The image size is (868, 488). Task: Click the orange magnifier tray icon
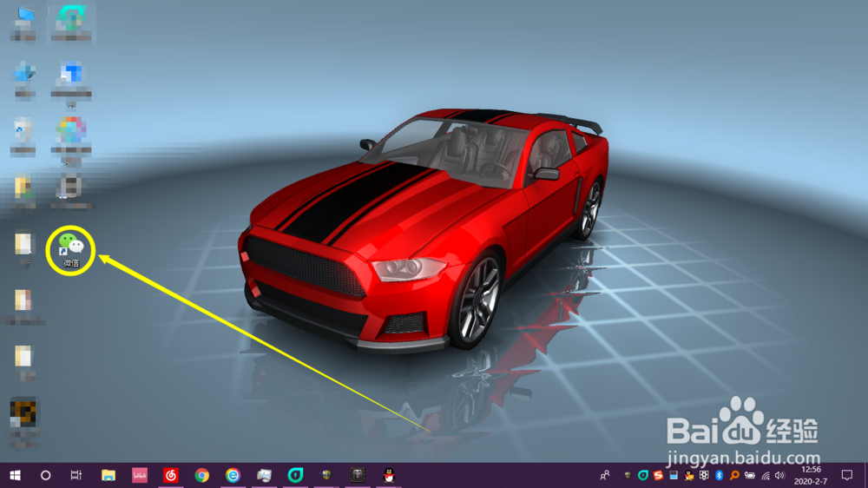(734, 475)
